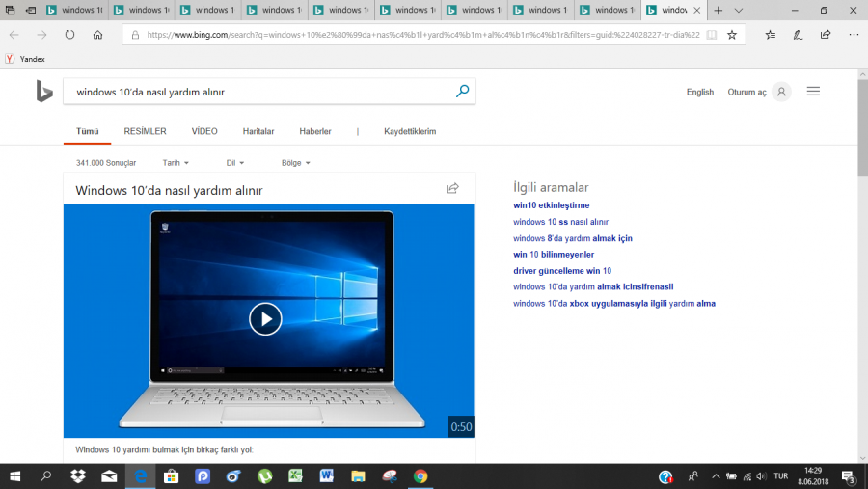Switch to the Haberler tab
The width and height of the screenshot is (868, 489).
315,131
